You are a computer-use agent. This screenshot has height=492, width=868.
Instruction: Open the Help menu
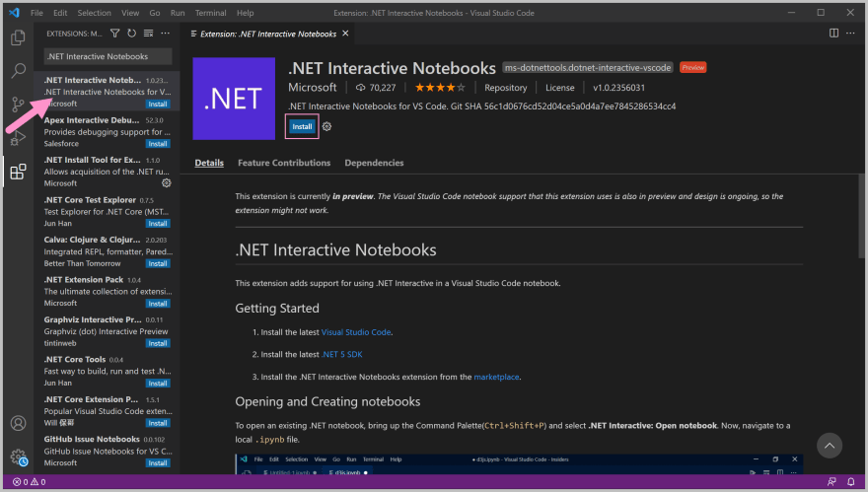click(x=246, y=13)
